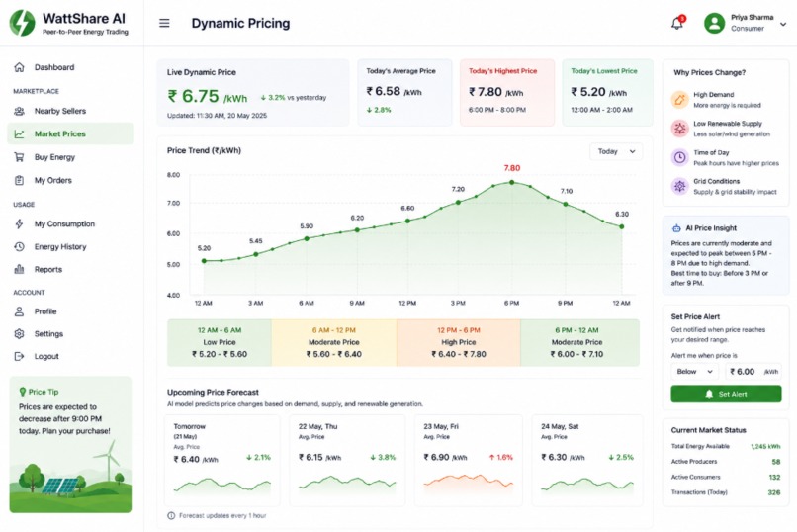Click the Active Consumers count 132
The image size is (797, 532).
(x=774, y=478)
